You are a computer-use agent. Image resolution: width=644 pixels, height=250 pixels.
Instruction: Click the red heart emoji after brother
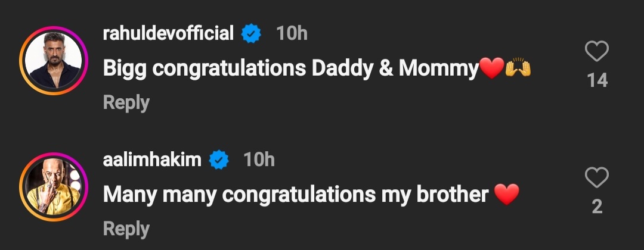[x=506, y=195]
